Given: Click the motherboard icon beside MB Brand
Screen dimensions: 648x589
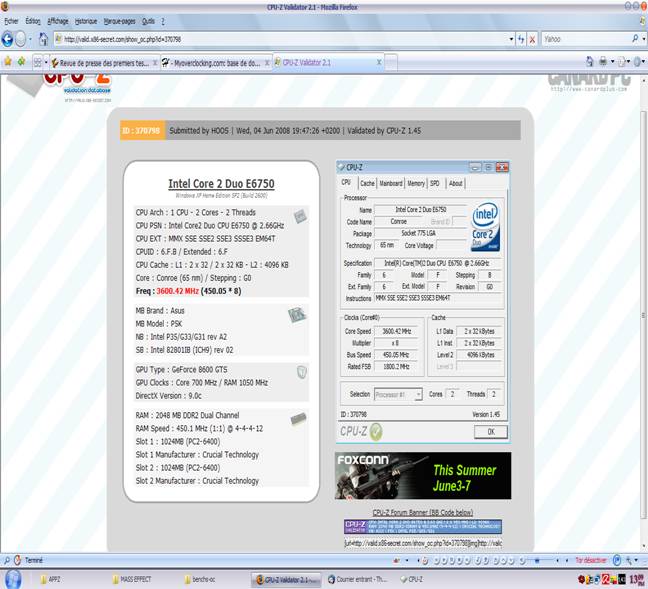Looking at the screenshot, I should tap(297, 315).
